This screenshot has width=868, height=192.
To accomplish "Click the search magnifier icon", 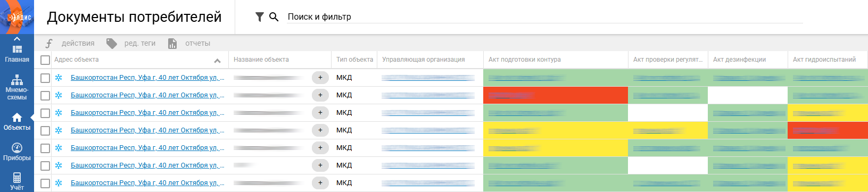I will point(274,17).
